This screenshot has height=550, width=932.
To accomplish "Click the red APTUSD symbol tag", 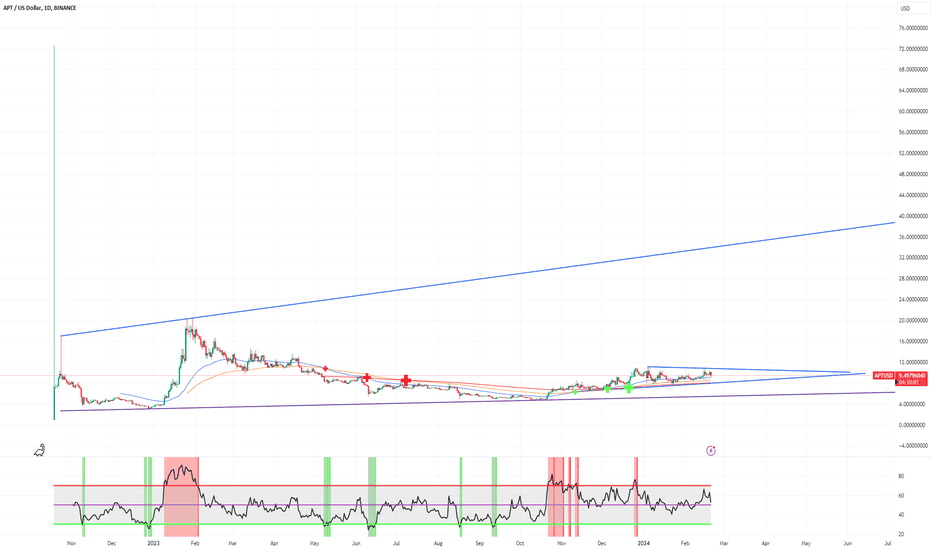I will pyautogui.click(x=883, y=376).
